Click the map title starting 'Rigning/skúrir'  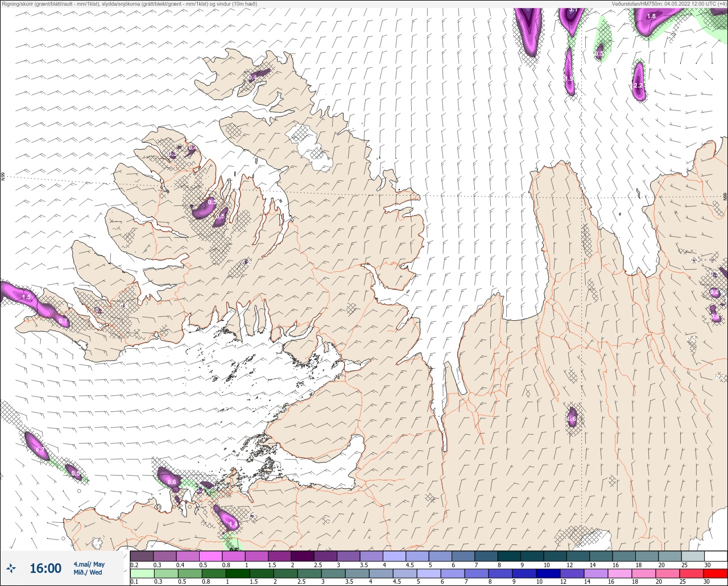coord(129,4)
